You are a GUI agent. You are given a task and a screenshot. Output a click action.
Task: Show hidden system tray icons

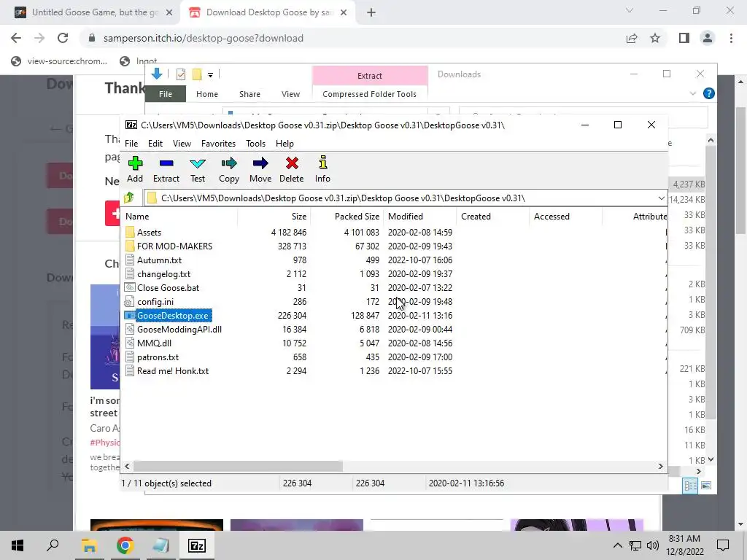point(617,545)
